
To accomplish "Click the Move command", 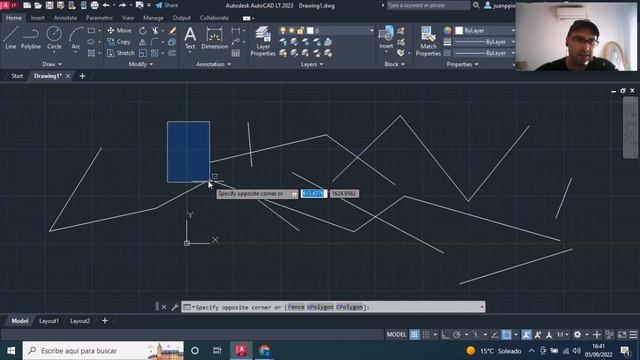I will coord(119,31).
